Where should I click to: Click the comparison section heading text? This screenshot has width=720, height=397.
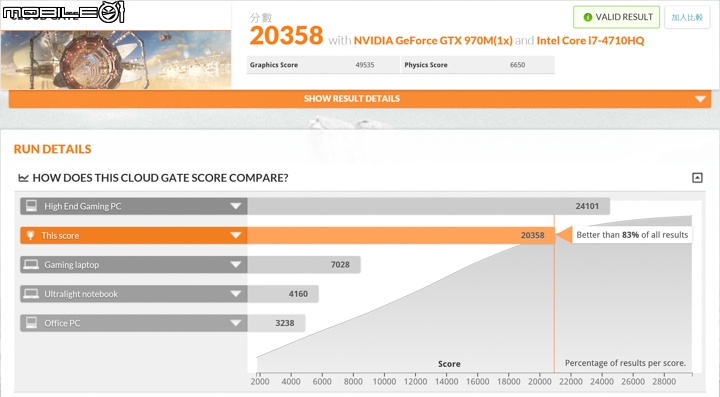pyautogui.click(x=160, y=178)
